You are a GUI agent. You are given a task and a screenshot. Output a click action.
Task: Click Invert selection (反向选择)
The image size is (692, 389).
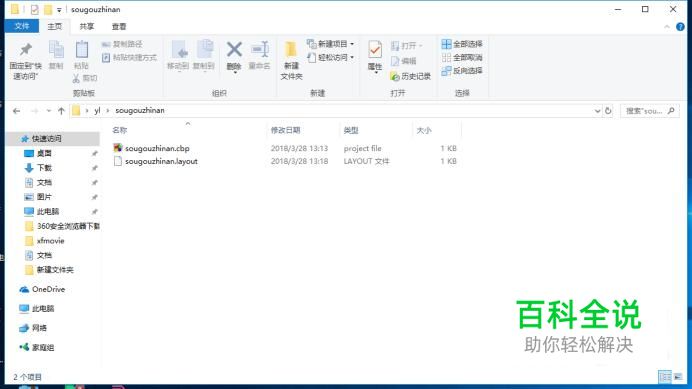click(462, 71)
